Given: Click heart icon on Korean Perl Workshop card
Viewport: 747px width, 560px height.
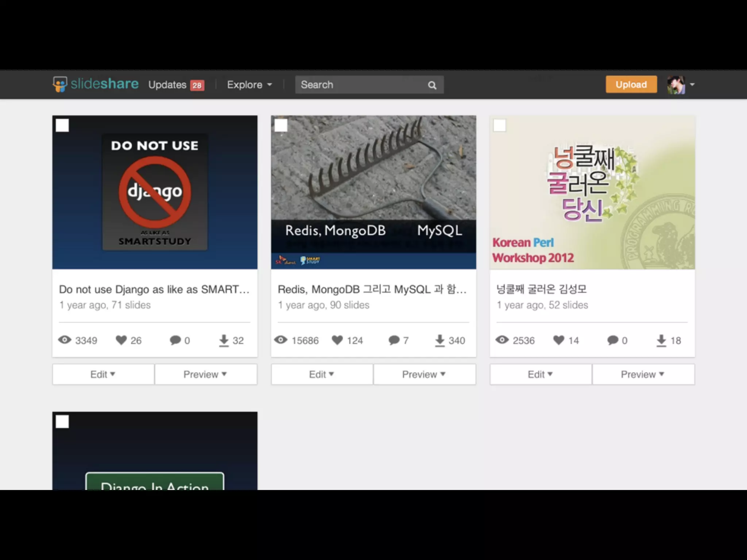Looking at the screenshot, I should click(558, 340).
